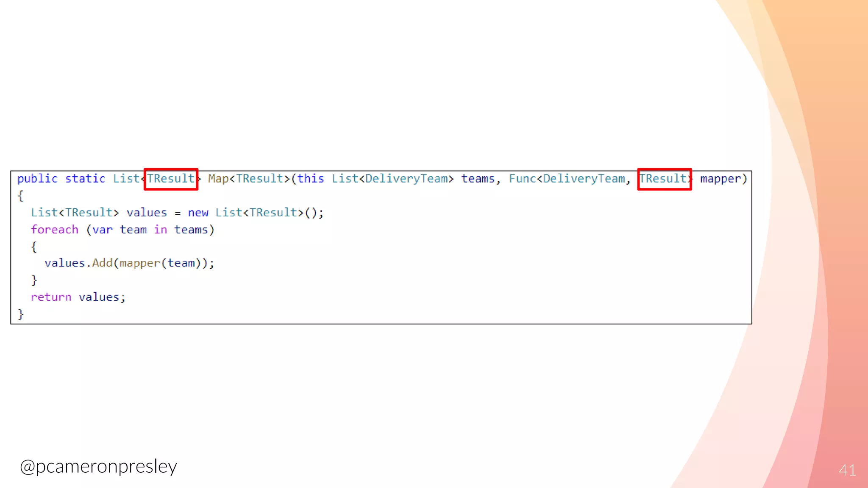Click the 'in' keyword in foreach
The image size is (868, 488).
(x=160, y=230)
